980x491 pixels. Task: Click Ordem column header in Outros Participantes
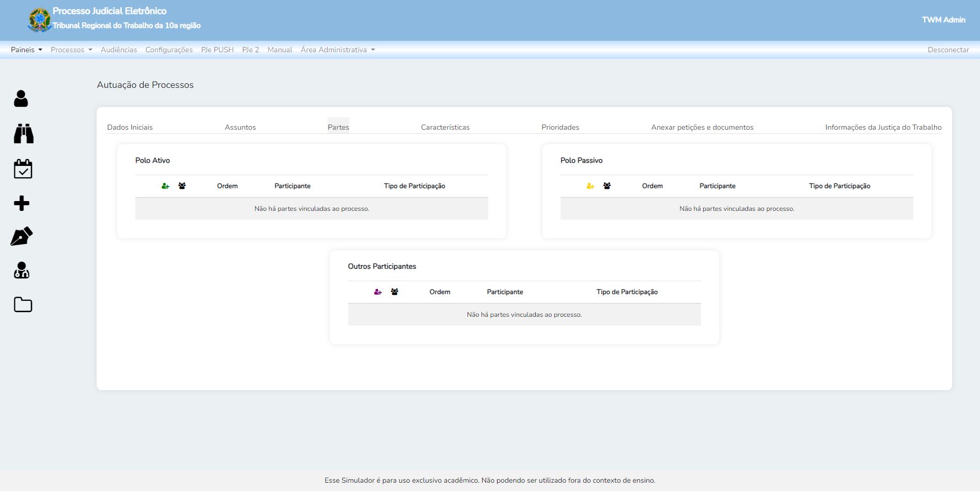[440, 292]
